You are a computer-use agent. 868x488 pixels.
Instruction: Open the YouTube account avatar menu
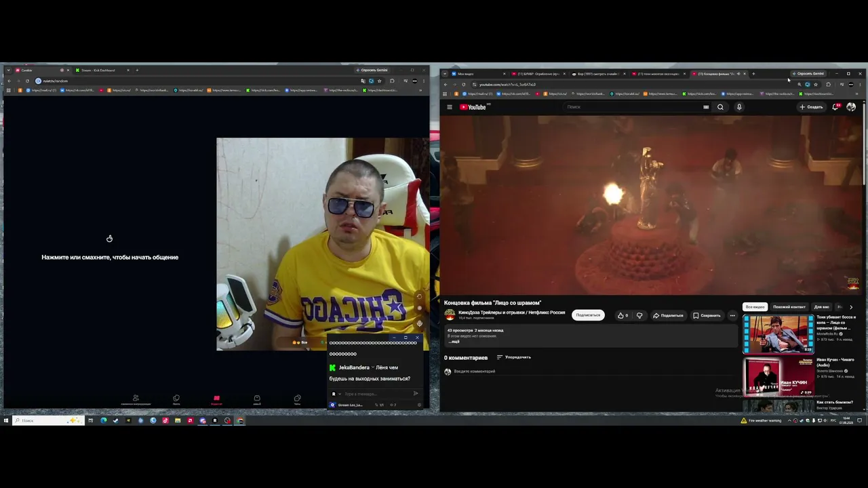coord(851,107)
